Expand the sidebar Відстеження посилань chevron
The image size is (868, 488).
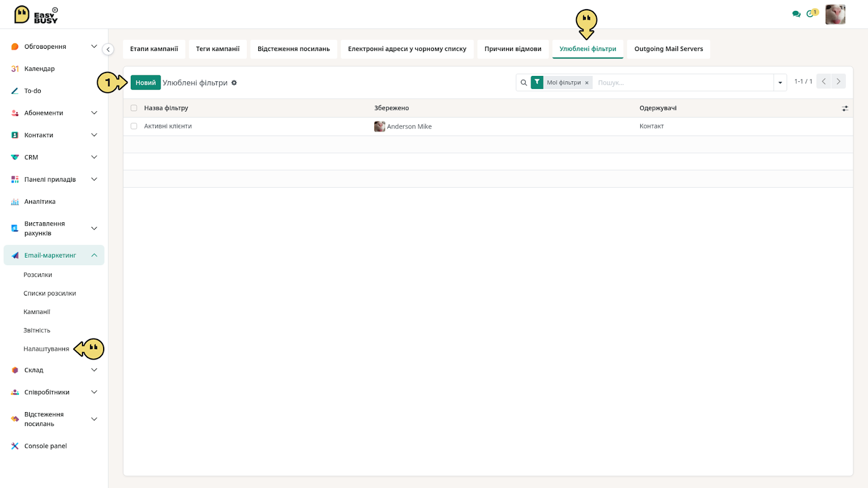(x=94, y=419)
